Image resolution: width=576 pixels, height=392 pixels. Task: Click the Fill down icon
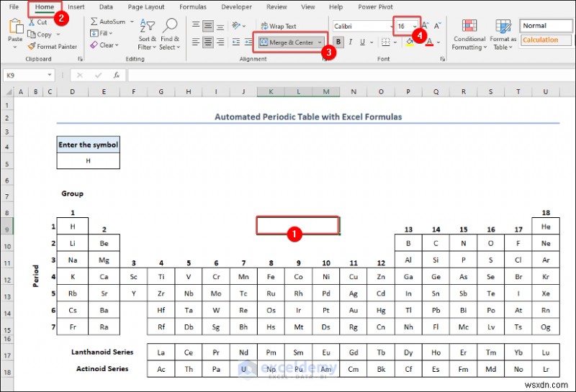click(94, 33)
